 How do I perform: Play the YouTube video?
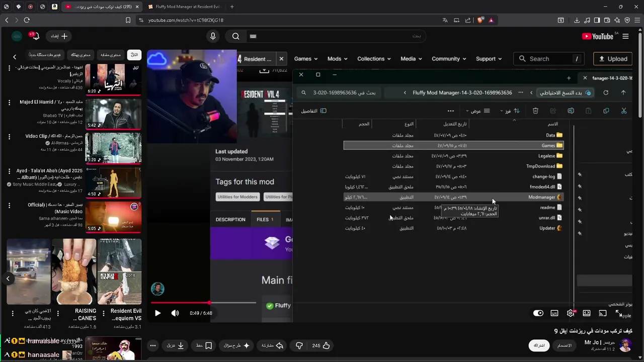click(x=157, y=313)
